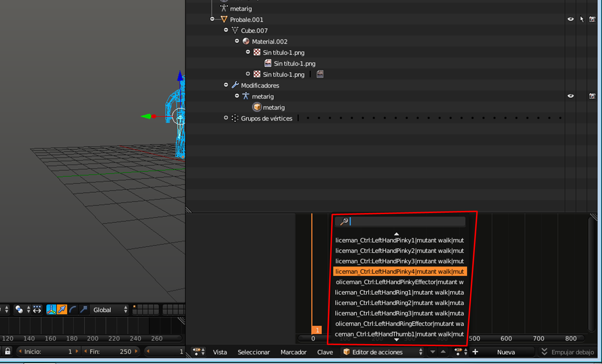The image size is (602, 364).
Task: Toggle selectability cursor for Probale.001
Action: click(582, 19)
